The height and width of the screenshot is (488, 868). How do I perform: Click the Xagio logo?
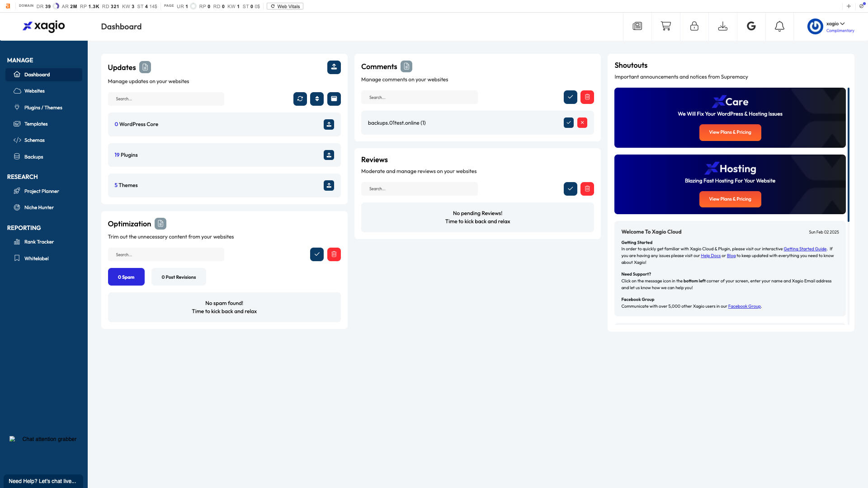pyautogui.click(x=44, y=26)
